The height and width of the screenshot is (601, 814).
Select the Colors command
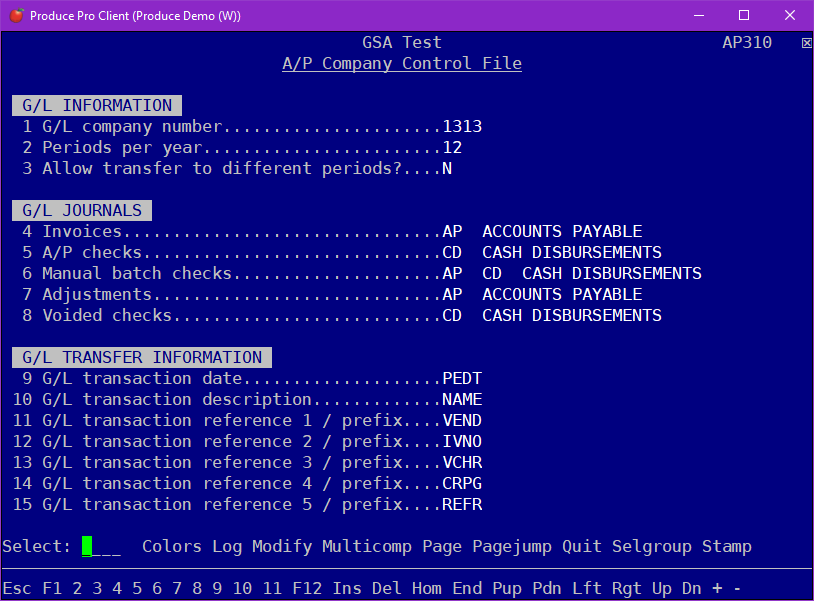pos(172,546)
